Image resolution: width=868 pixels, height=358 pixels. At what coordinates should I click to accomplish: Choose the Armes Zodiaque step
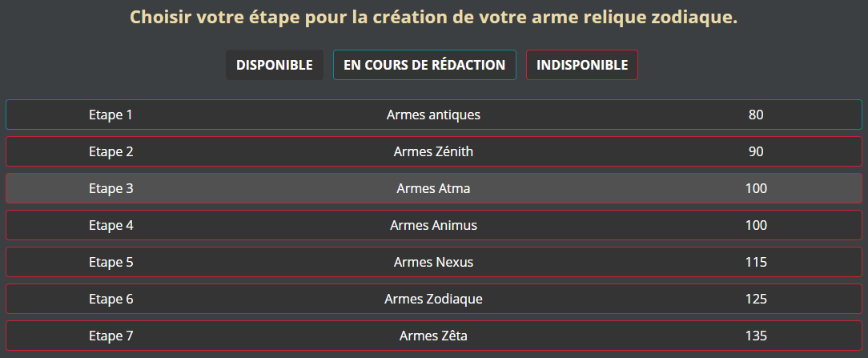pyautogui.click(x=433, y=299)
